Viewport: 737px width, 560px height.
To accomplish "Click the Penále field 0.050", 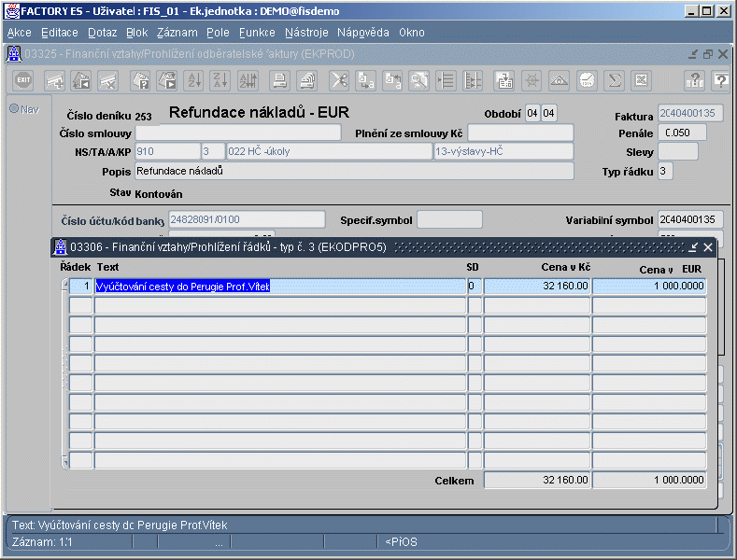I will pos(682,133).
